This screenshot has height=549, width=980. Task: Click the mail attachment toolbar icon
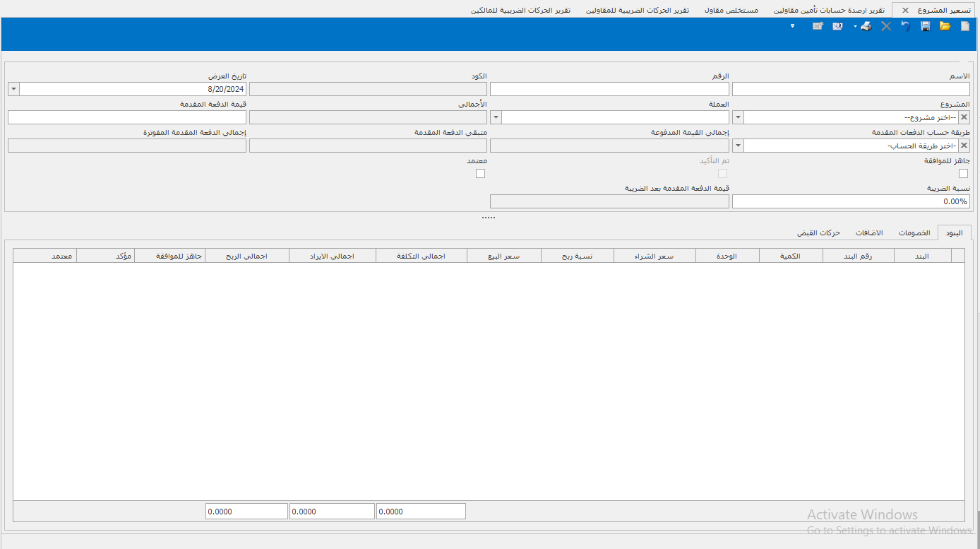pos(837,26)
